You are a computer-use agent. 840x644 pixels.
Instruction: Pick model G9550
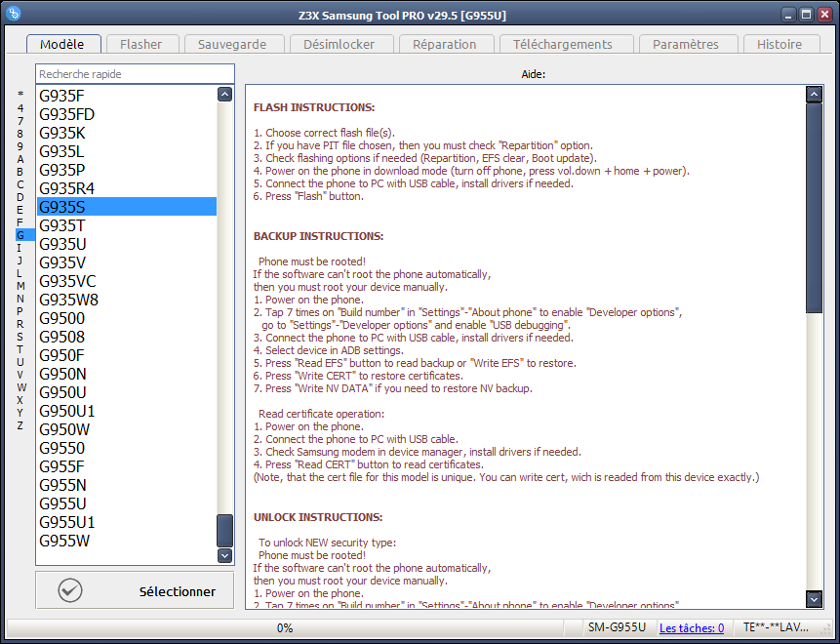click(x=127, y=448)
